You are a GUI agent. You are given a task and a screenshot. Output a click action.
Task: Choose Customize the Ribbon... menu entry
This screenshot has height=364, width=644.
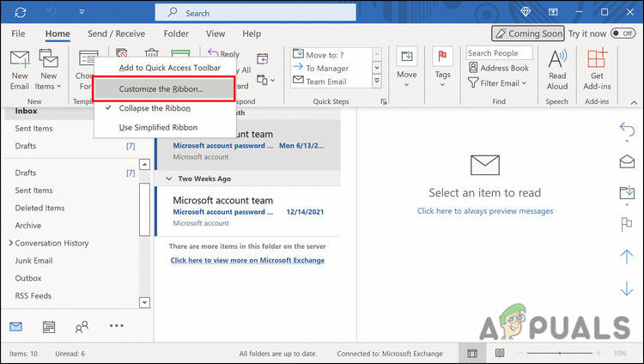point(164,88)
